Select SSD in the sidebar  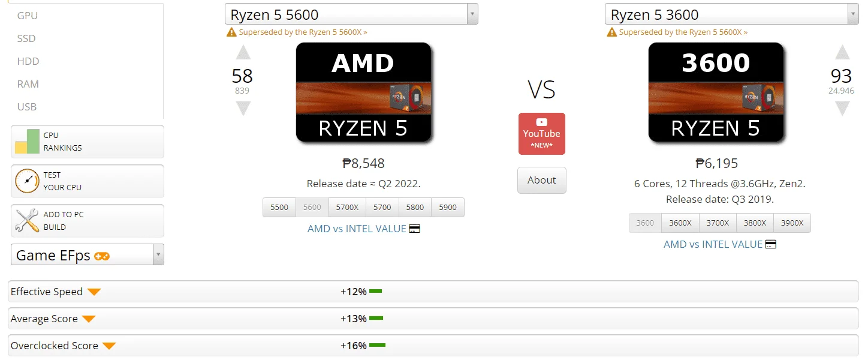pyautogui.click(x=26, y=38)
